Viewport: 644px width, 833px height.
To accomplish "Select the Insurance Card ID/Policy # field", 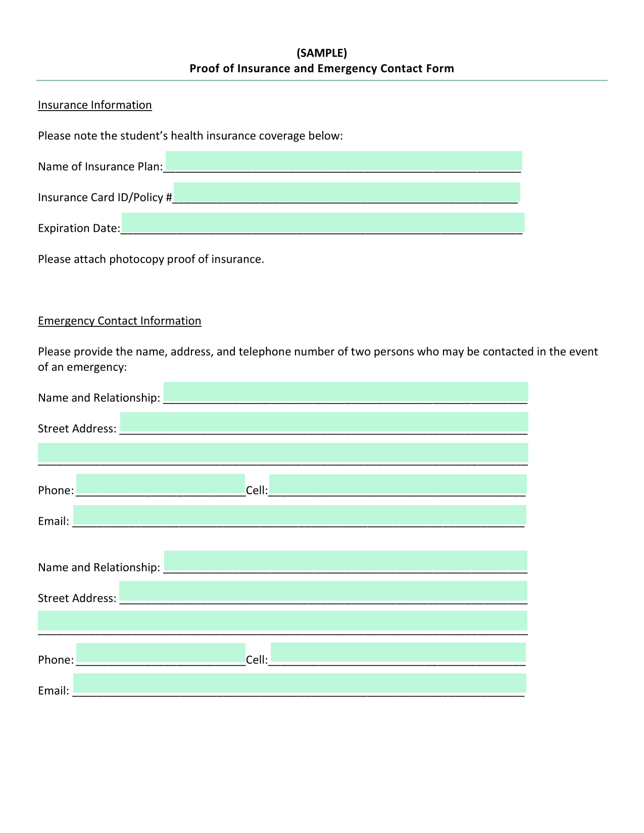I will point(346,192).
